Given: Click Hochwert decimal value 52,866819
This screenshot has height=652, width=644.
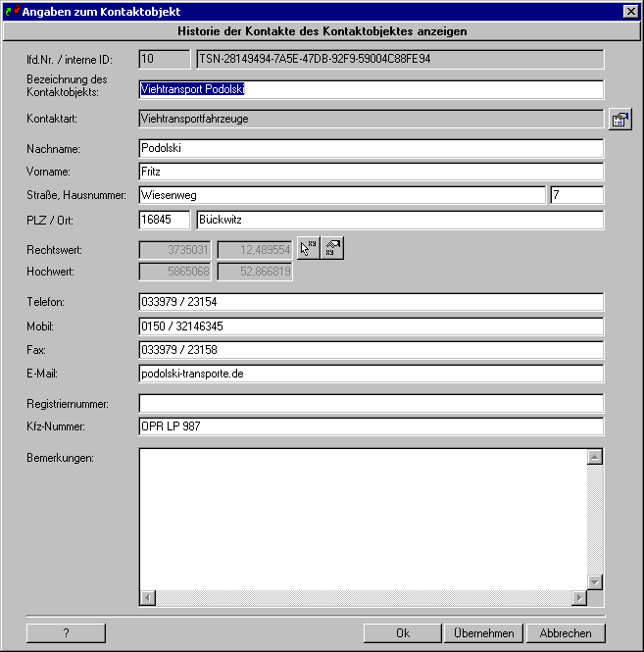Looking at the screenshot, I should click(x=255, y=272).
